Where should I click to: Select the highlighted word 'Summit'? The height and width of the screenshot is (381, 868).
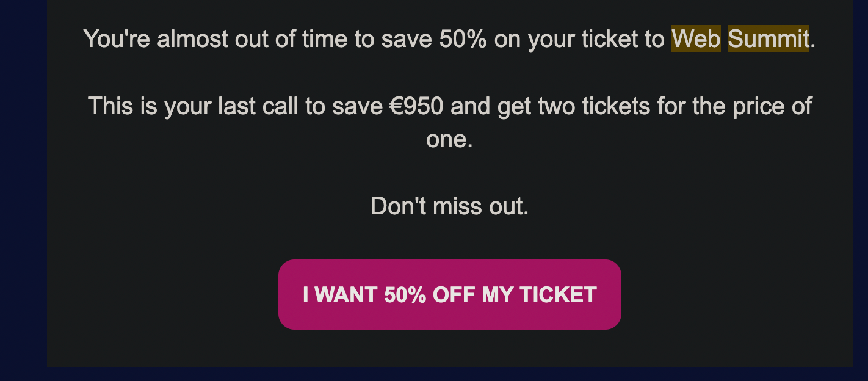click(x=767, y=39)
